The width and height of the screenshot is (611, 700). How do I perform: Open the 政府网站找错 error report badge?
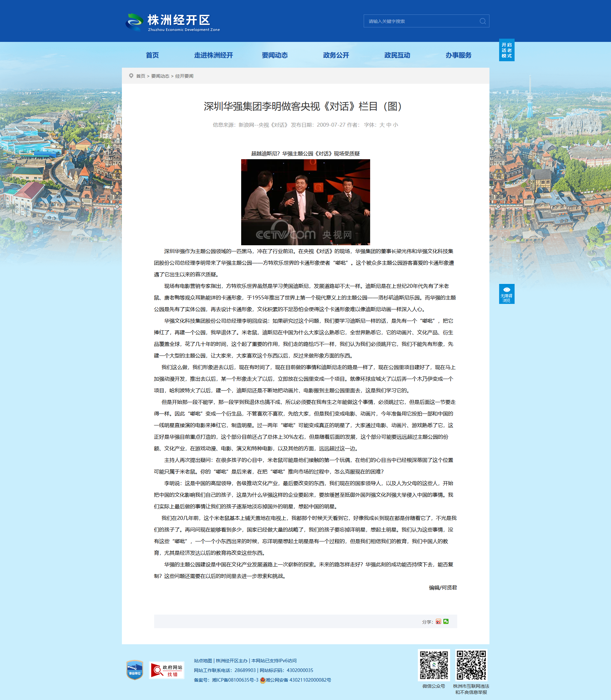pyautogui.click(x=167, y=670)
